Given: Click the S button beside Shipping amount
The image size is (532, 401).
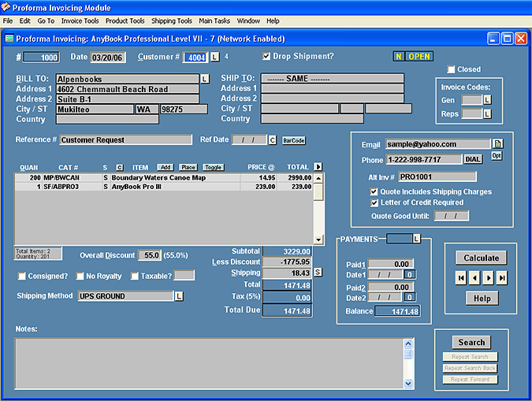Looking at the screenshot, I should pos(318,273).
